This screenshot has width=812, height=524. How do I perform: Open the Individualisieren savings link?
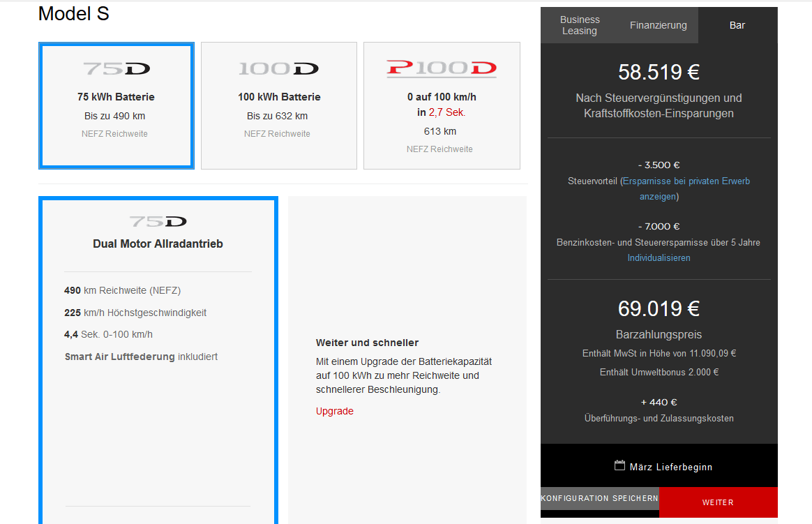[x=659, y=258]
